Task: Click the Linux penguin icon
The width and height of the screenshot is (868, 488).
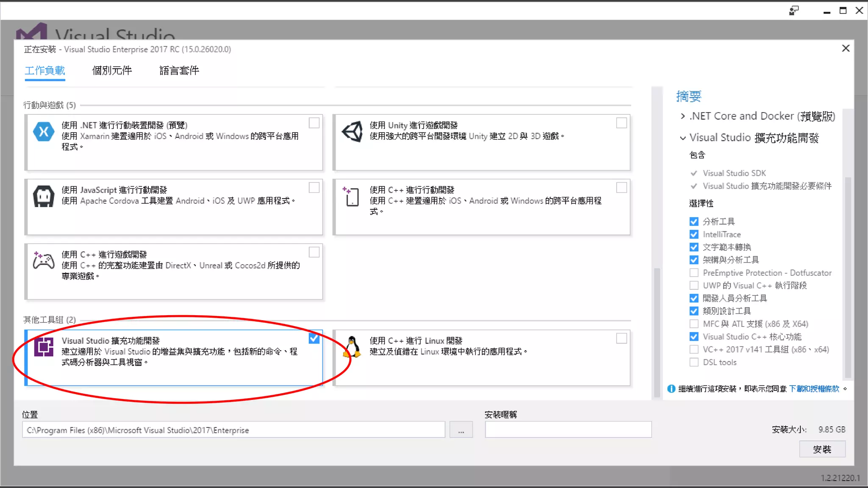Action: 352,347
